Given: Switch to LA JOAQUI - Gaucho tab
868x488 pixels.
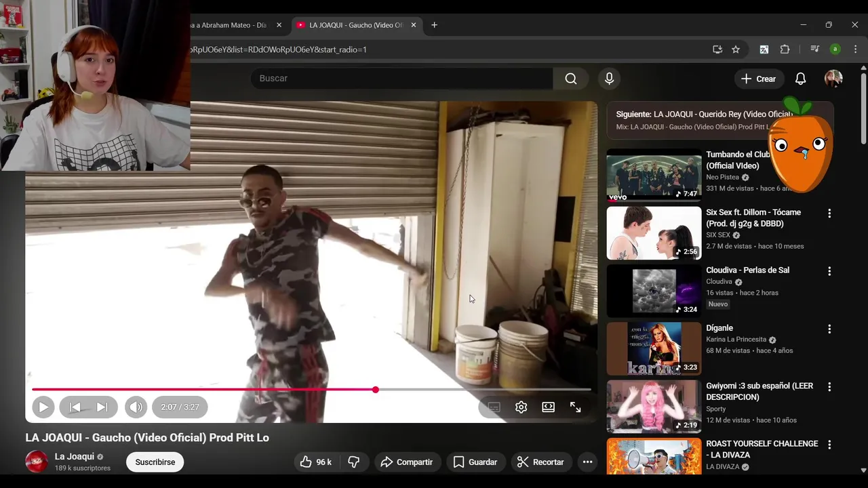Looking at the screenshot, I should pos(355,25).
